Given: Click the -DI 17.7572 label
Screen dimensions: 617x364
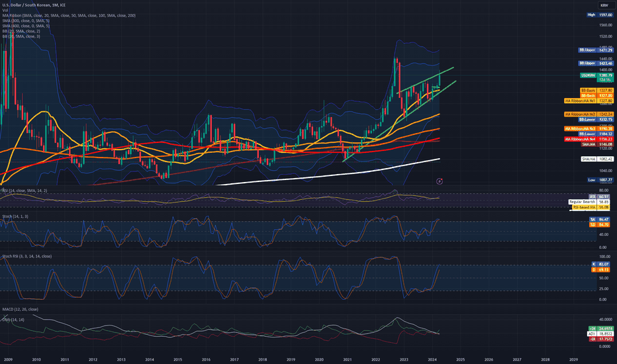Looking at the screenshot, I should (600, 339).
